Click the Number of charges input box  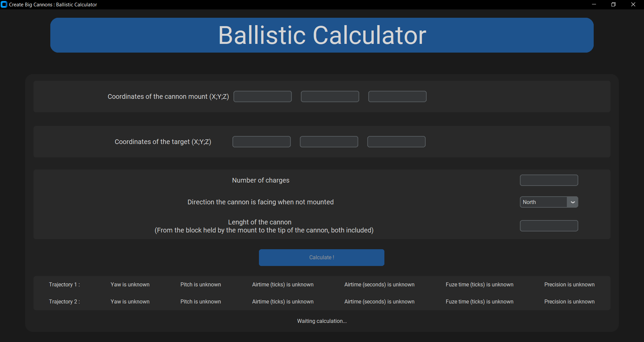pos(549,180)
